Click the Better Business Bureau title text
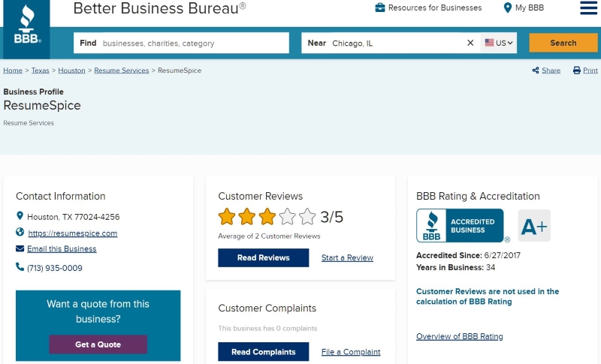The width and height of the screenshot is (601, 364). [159, 8]
